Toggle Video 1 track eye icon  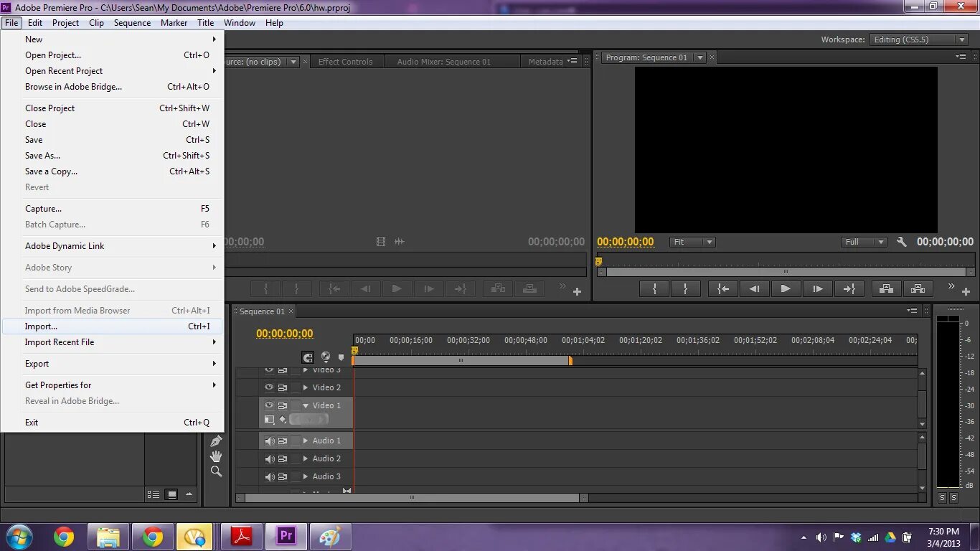(269, 405)
